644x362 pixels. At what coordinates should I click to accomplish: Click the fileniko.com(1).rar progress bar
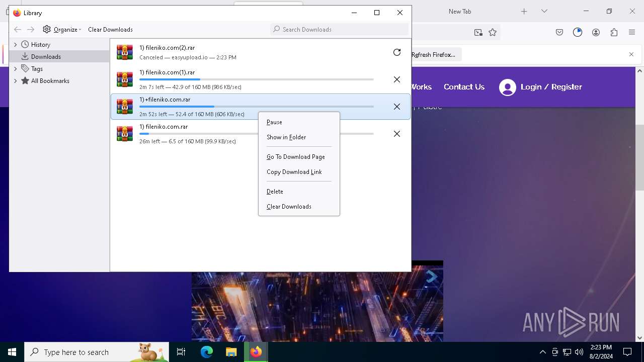click(x=257, y=79)
